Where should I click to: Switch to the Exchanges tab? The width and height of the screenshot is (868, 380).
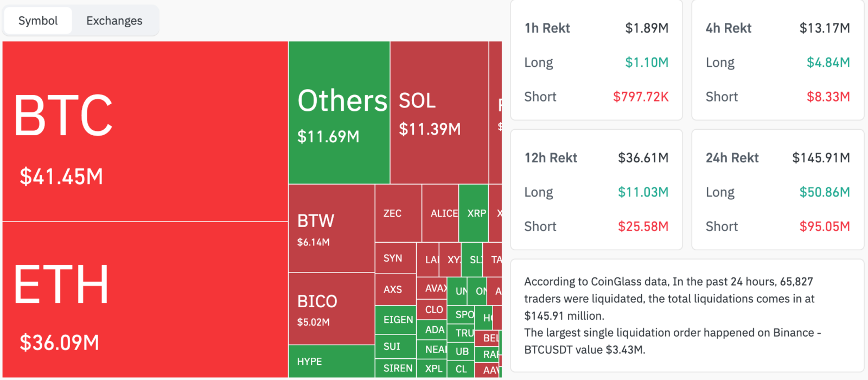[x=114, y=21]
